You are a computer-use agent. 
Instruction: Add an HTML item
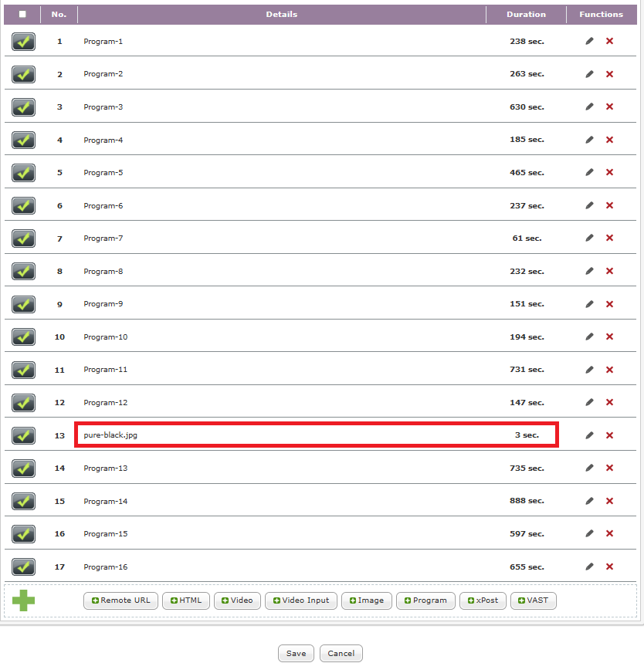click(x=186, y=600)
